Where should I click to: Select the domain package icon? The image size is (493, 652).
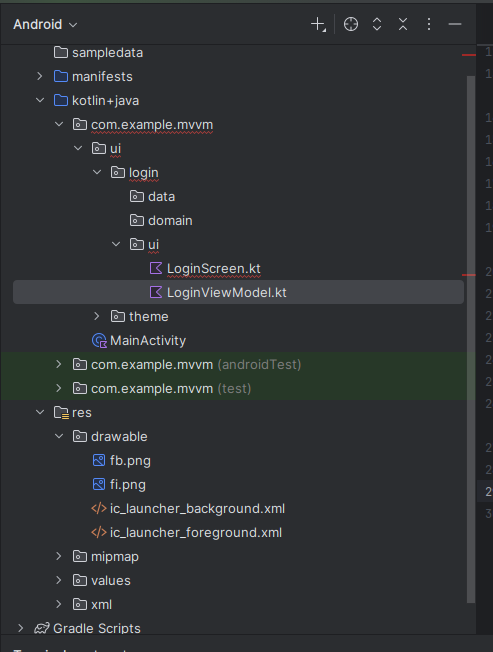(x=137, y=220)
